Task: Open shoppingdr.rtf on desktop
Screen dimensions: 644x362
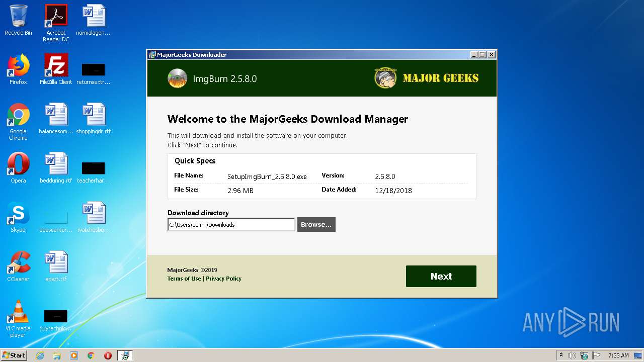Action: pyautogui.click(x=93, y=119)
